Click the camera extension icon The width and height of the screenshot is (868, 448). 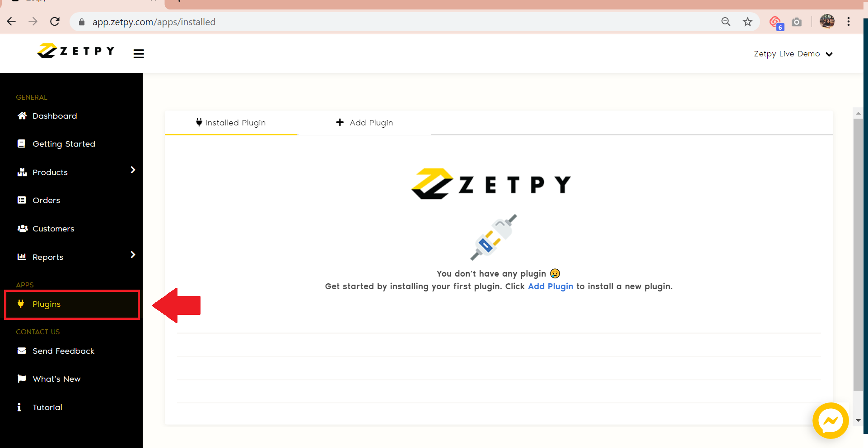tap(797, 22)
